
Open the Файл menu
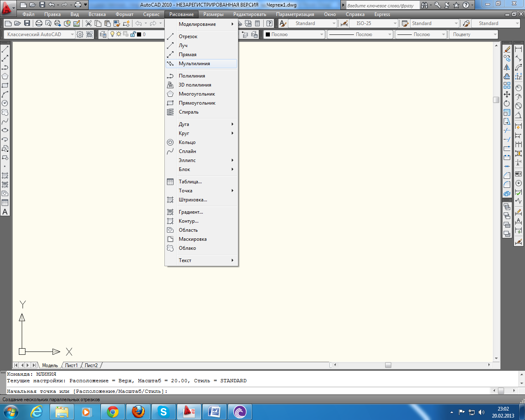[x=29, y=14]
